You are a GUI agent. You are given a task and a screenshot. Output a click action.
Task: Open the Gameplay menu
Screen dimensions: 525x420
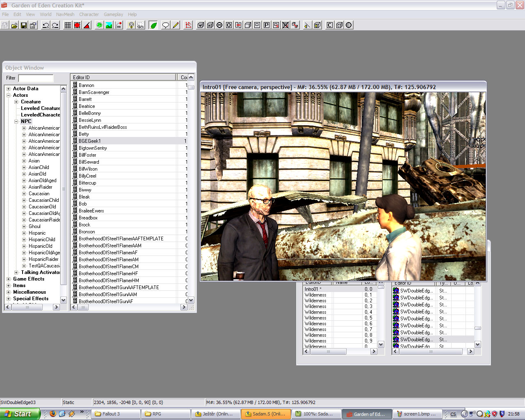click(114, 14)
